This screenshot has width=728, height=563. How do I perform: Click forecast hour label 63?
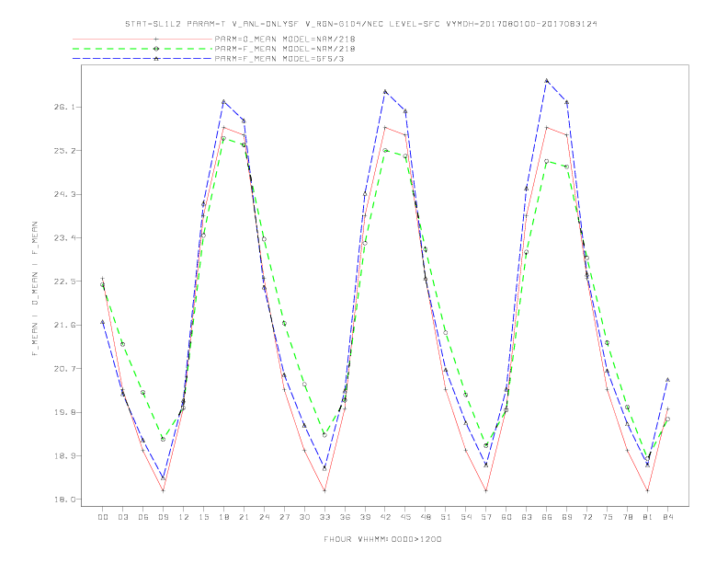(527, 517)
